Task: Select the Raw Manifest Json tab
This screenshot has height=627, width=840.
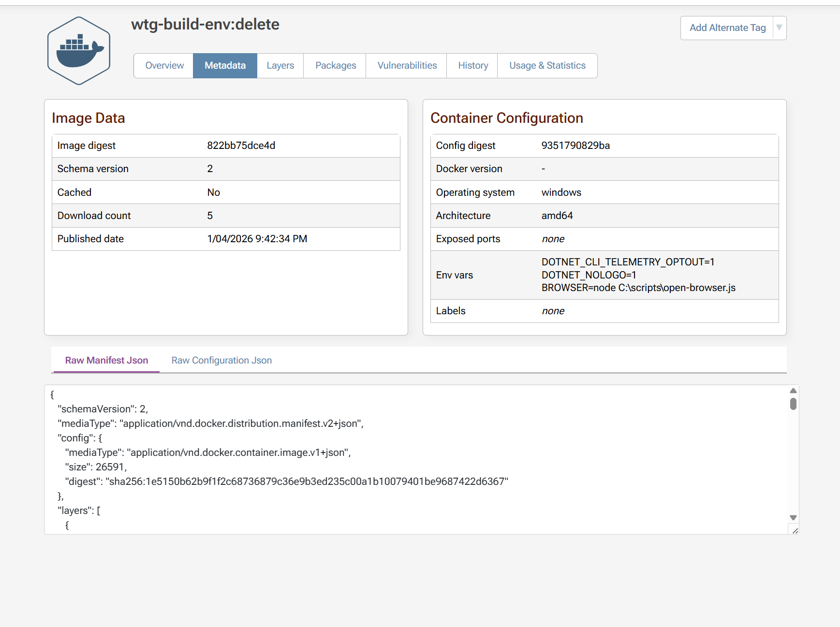Action: pyautogui.click(x=106, y=361)
